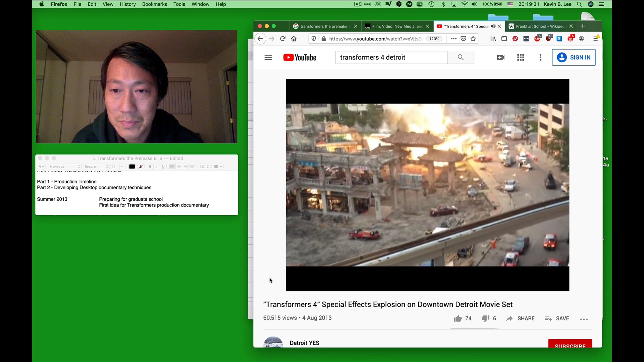The height and width of the screenshot is (362, 644).
Task: Reset the 120% zoom level badge
Action: 434,39
